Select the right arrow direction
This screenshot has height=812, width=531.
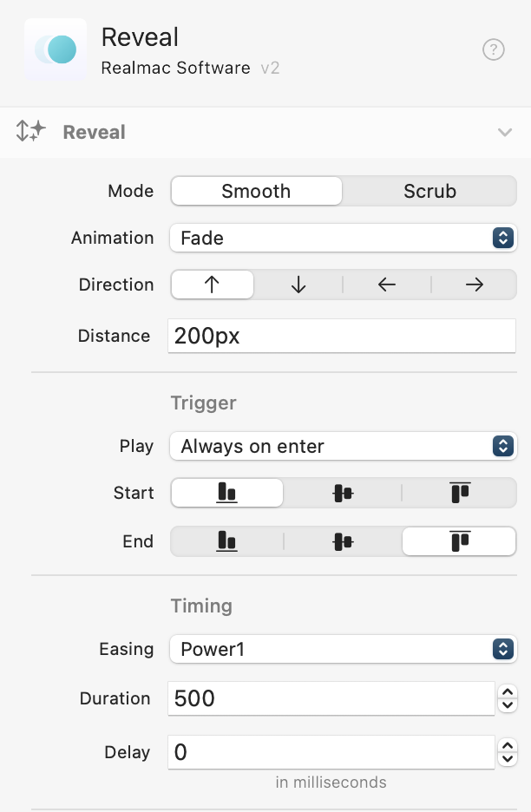click(x=475, y=285)
